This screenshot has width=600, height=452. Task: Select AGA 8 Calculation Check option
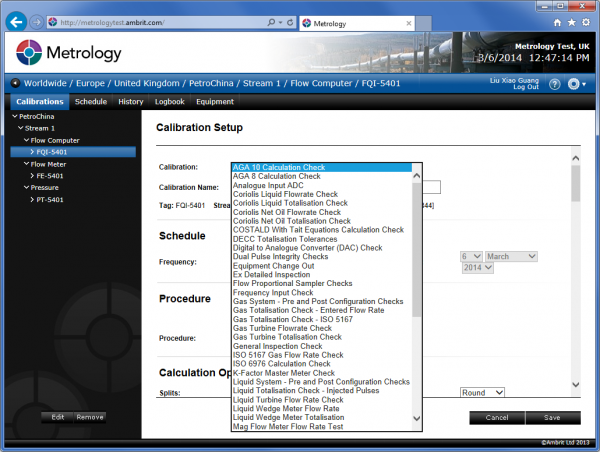point(322,176)
